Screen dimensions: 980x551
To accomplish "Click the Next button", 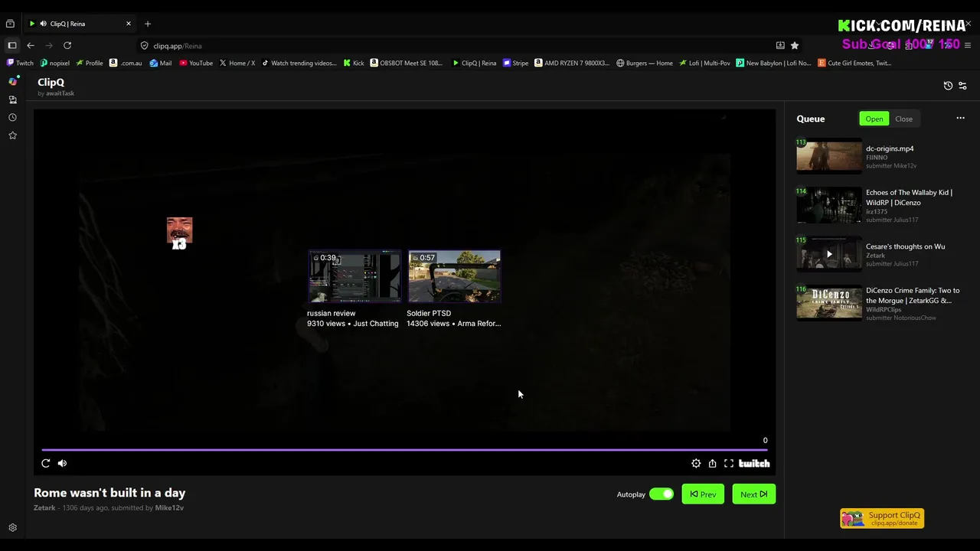I will point(753,494).
